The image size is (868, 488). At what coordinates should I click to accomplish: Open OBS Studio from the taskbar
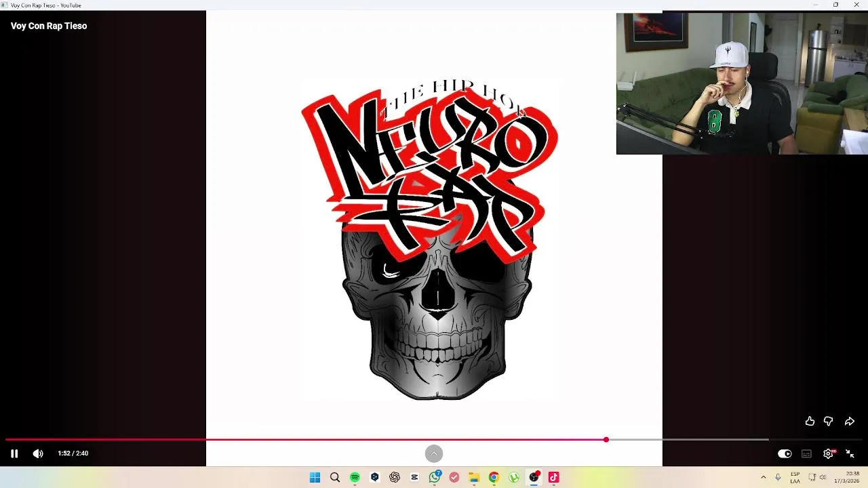point(534,478)
